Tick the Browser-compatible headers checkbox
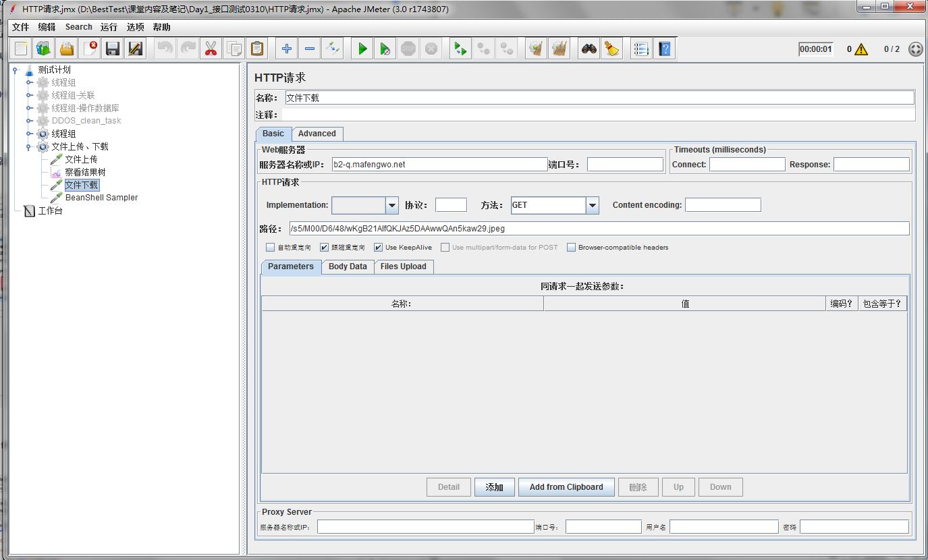Viewport: 928px width, 560px height. (572, 248)
